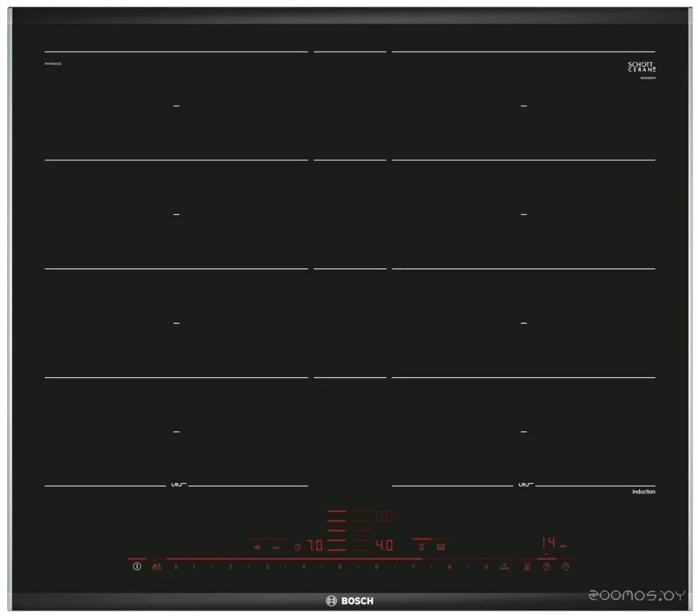Tap the clock symbol below the 14 min display
The image size is (699, 616).
[546, 567]
